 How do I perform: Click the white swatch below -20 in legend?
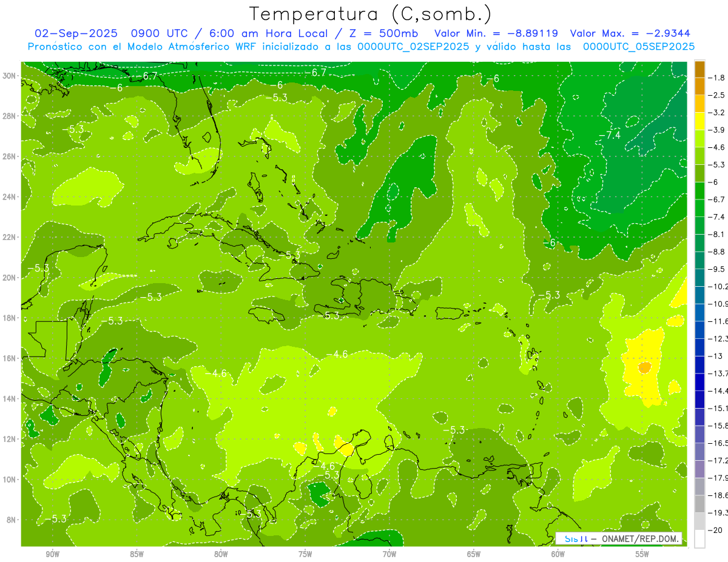699,538
